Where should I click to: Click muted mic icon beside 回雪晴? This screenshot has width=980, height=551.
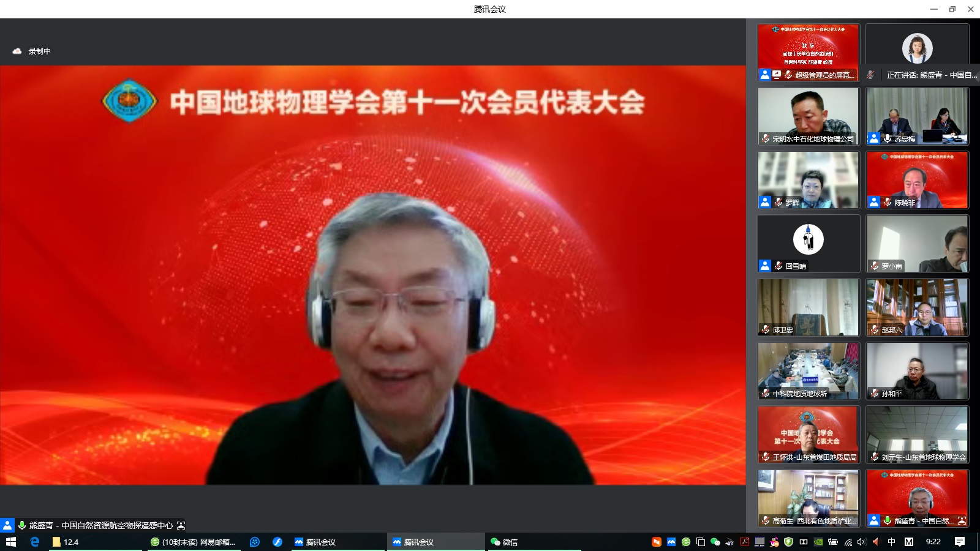coord(778,266)
